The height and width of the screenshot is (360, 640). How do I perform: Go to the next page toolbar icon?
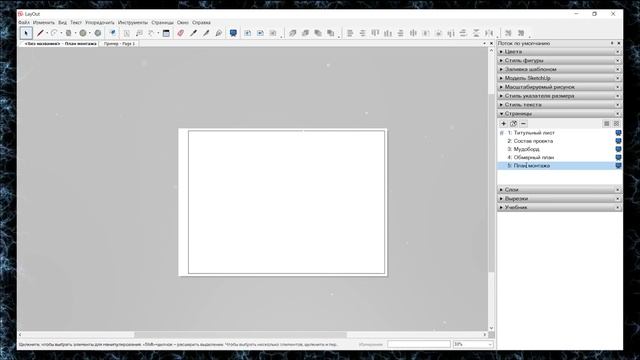pyautogui.click(x=273, y=33)
